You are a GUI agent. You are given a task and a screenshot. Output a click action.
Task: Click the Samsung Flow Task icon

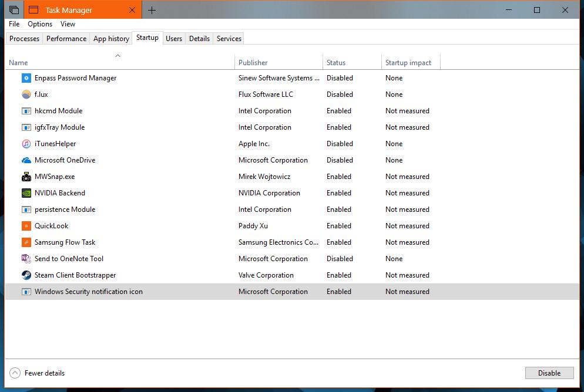tap(26, 242)
